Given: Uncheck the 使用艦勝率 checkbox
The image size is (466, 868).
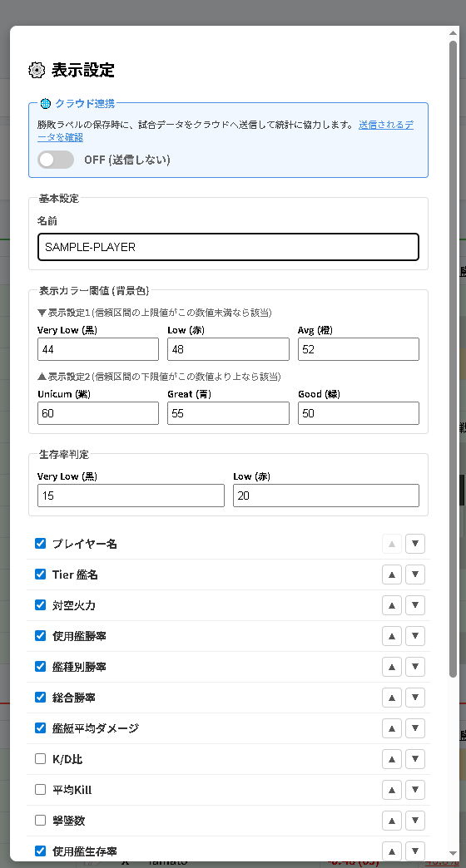Looking at the screenshot, I should click(40, 635).
